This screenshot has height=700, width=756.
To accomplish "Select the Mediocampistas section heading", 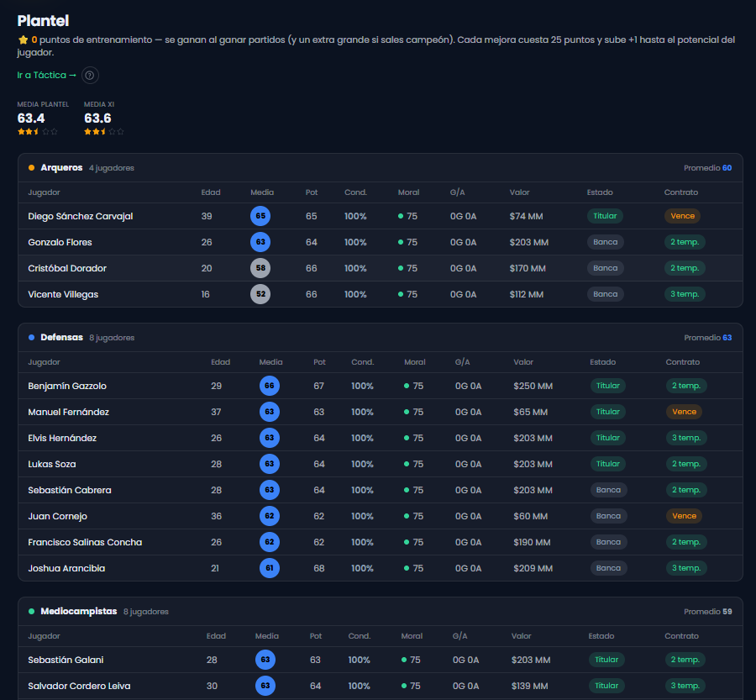I will tap(79, 612).
